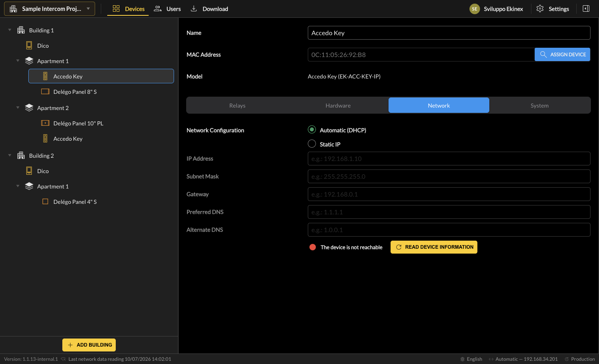Screen dimensions: 599x364
Task: Collapse the side panel with top-right icon
Action: pyautogui.click(x=586, y=8)
